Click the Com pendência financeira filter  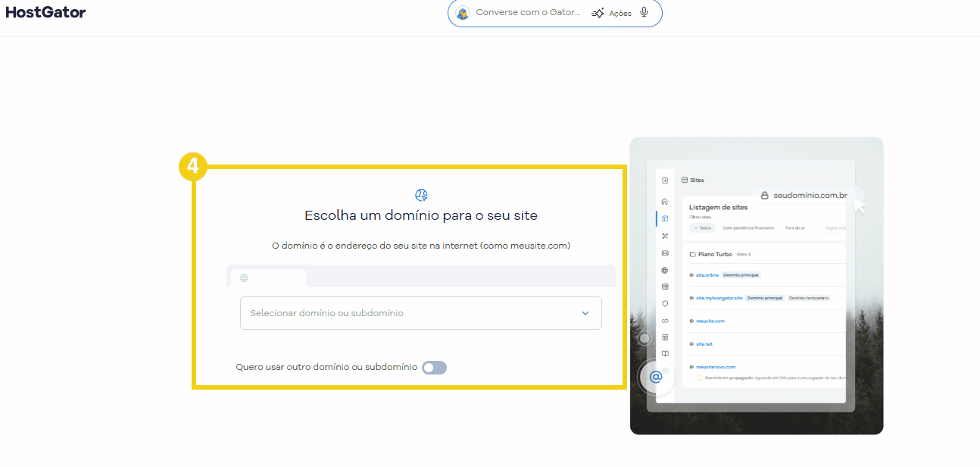pos(748,228)
